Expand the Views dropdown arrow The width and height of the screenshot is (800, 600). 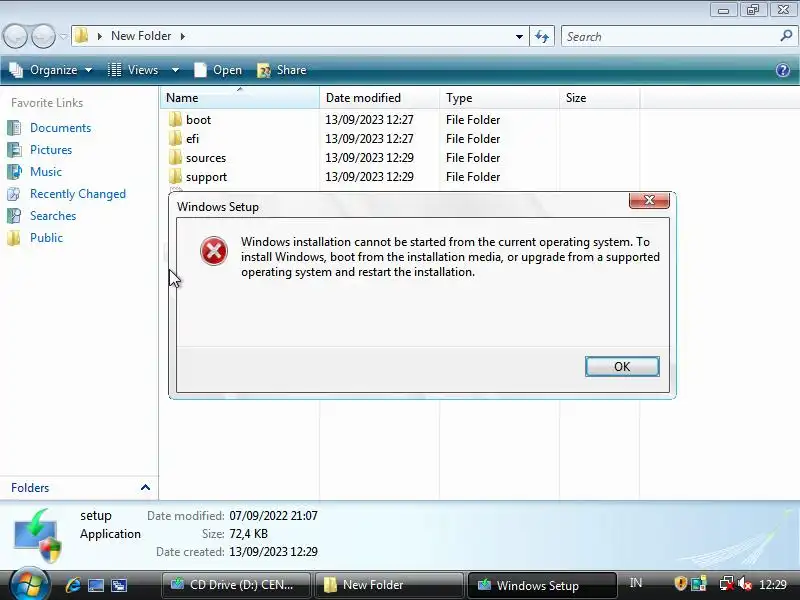175,70
